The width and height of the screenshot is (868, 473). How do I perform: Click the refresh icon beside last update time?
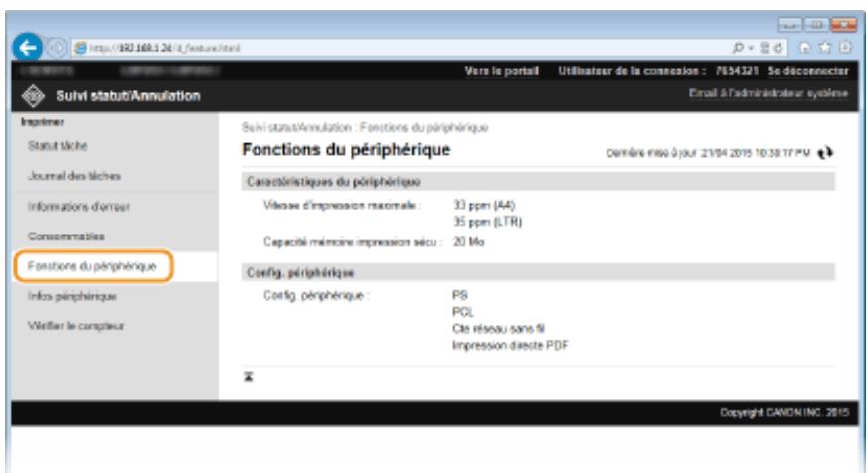coord(825,153)
